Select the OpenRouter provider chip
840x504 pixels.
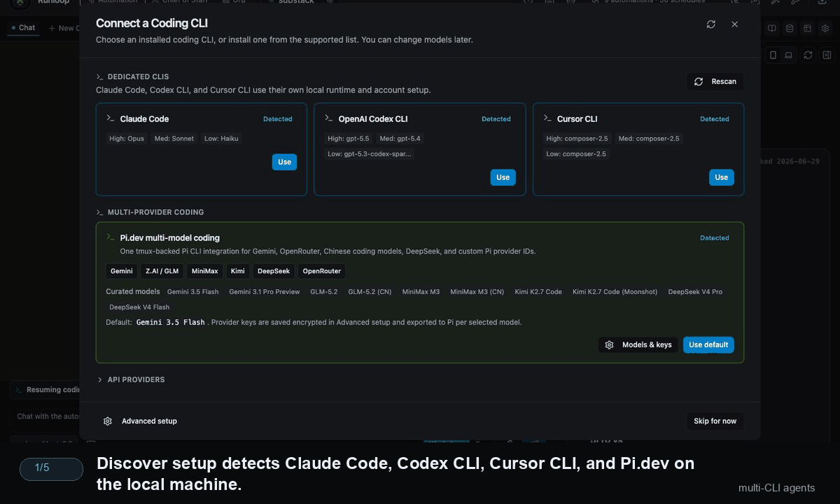click(x=322, y=271)
